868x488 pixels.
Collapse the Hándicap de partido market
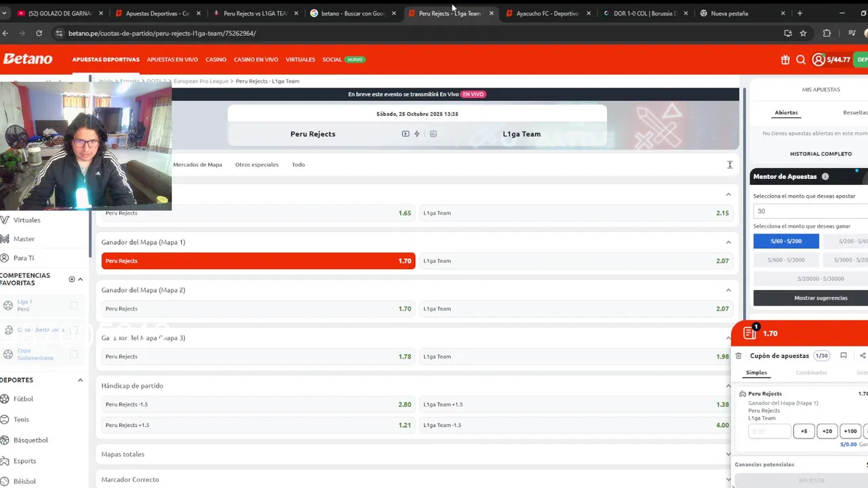coord(728,386)
